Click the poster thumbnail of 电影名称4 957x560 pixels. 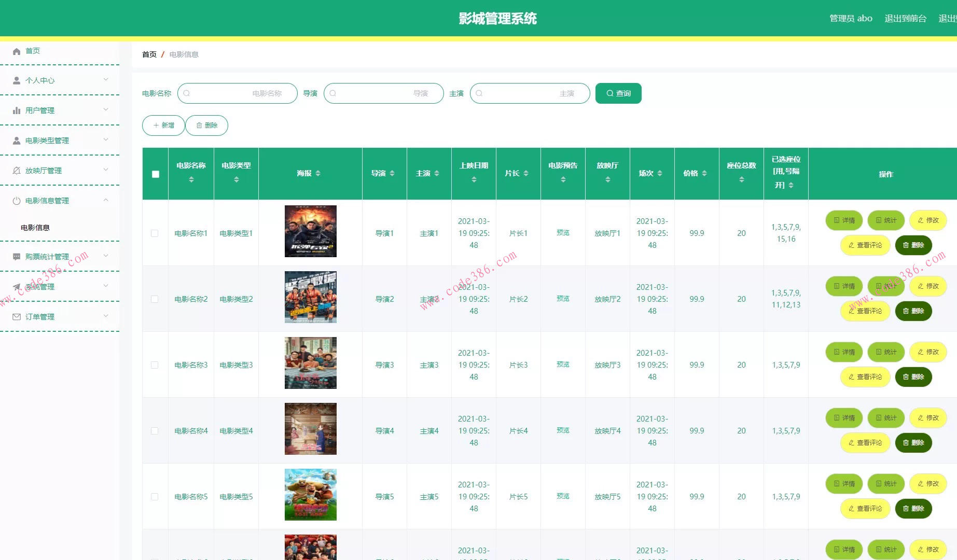(310, 428)
